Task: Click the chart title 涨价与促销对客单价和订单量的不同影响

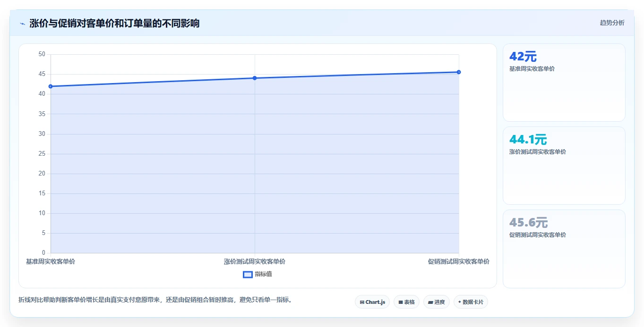Action: tap(114, 23)
